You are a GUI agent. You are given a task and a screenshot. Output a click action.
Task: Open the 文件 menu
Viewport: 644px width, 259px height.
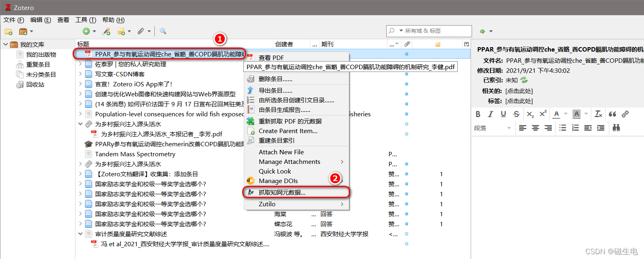(14, 20)
